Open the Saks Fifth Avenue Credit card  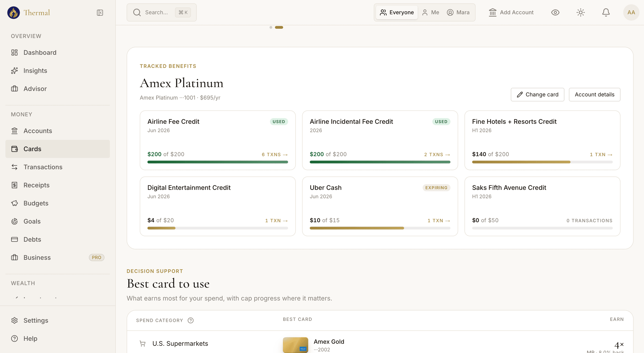click(542, 206)
